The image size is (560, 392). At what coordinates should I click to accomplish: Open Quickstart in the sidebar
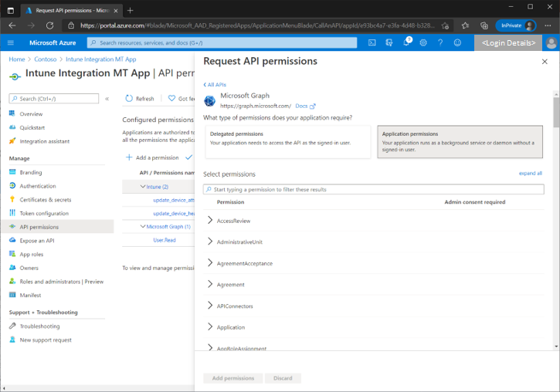(32, 127)
